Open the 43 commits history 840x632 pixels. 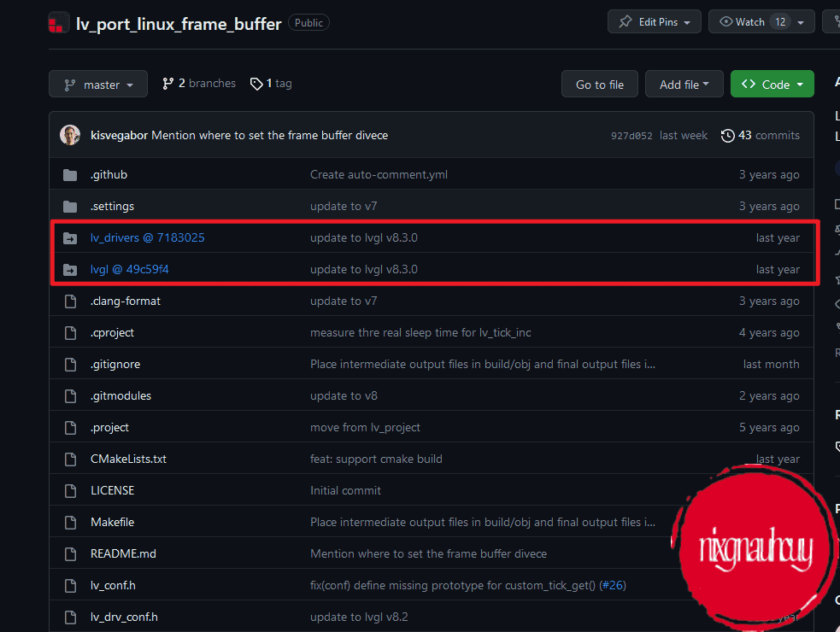click(761, 136)
